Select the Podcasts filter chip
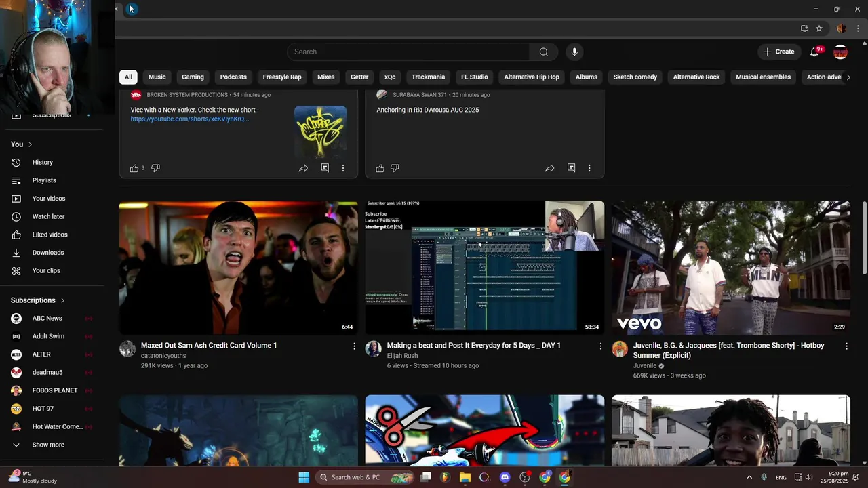Image resolution: width=868 pixels, height=488 pixels. (233, 77)
